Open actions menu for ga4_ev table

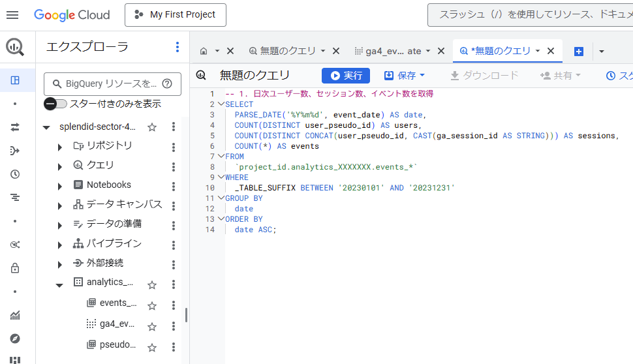[174, 326]
